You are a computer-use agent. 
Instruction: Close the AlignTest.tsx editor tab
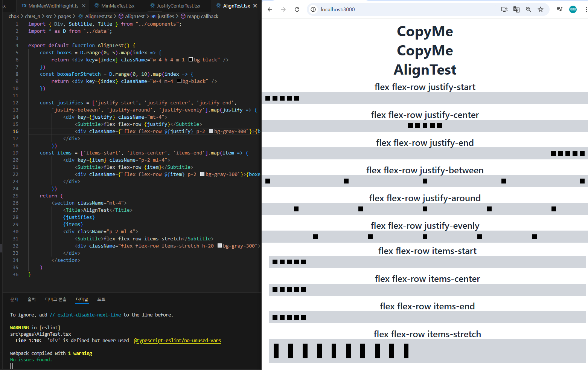point(255,6)
